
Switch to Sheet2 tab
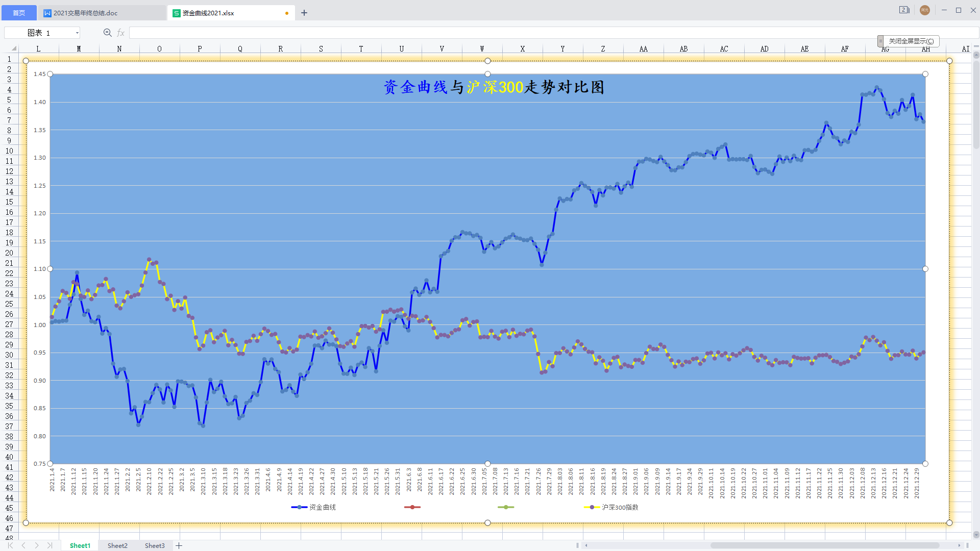(x=117, y=545)
